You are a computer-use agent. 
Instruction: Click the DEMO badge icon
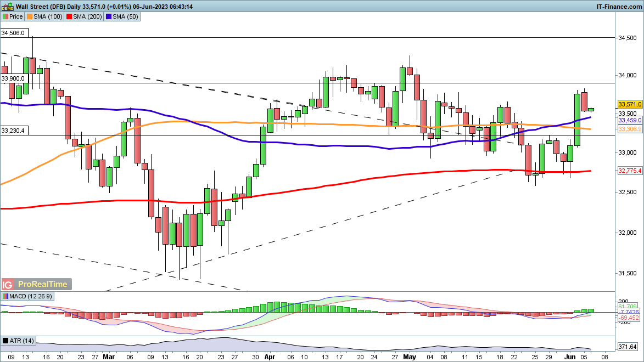[x=7, y=7]
